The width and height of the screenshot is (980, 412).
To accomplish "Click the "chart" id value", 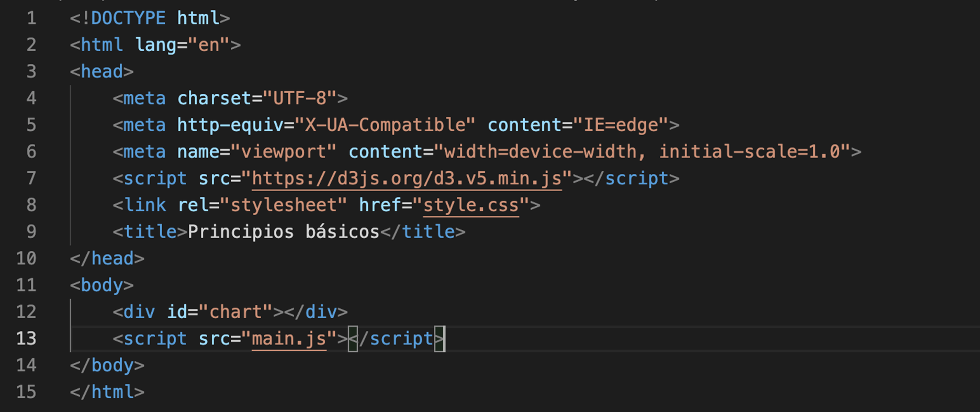I will [235, 312].
